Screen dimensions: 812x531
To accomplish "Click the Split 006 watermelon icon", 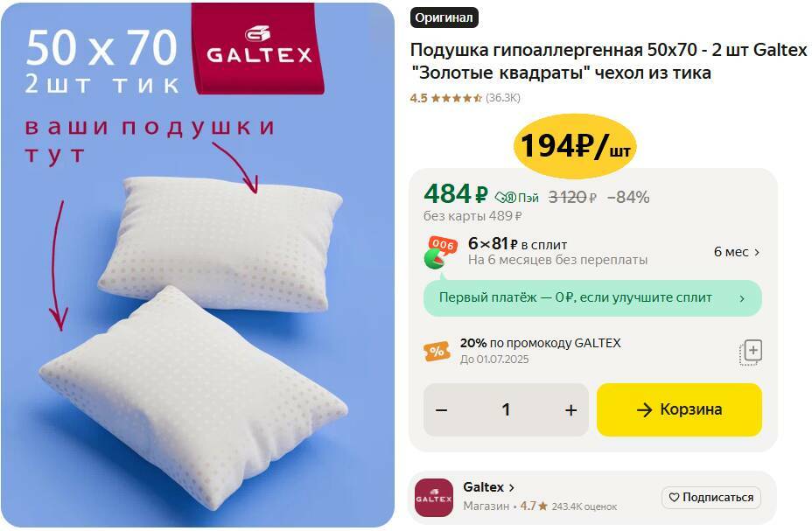I will 441,252.
